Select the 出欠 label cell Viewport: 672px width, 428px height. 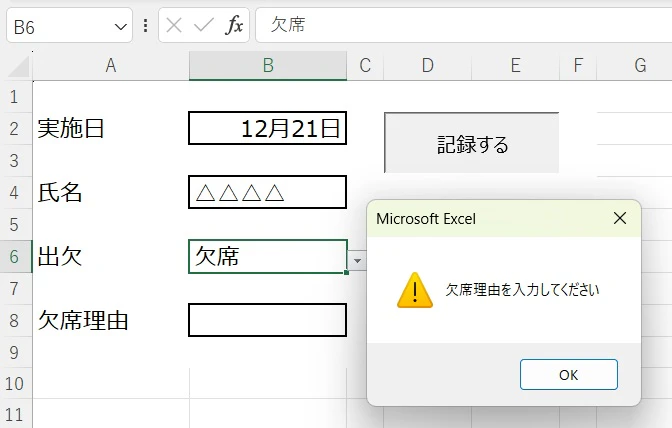[x=111, y=256]
